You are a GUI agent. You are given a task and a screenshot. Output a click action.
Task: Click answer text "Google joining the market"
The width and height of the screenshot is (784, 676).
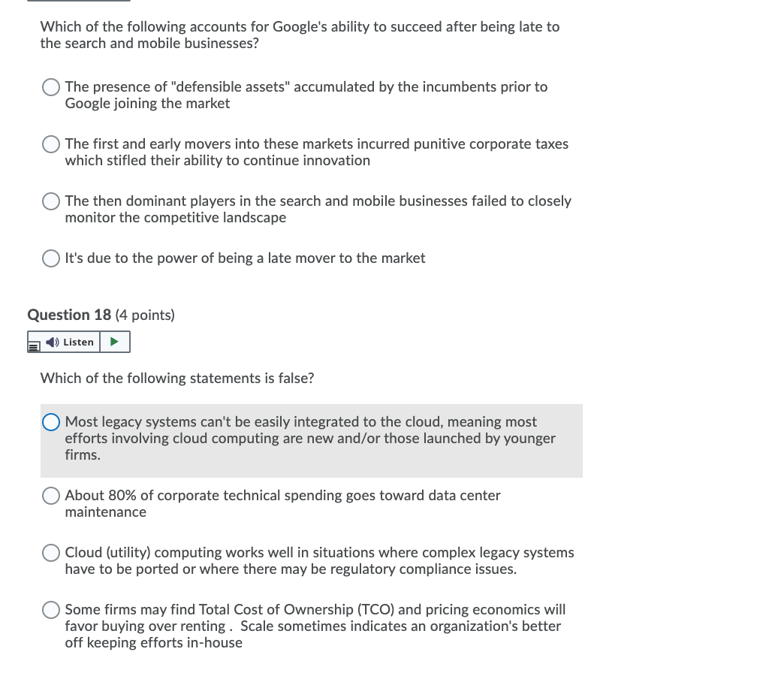[x=147, y=104]
